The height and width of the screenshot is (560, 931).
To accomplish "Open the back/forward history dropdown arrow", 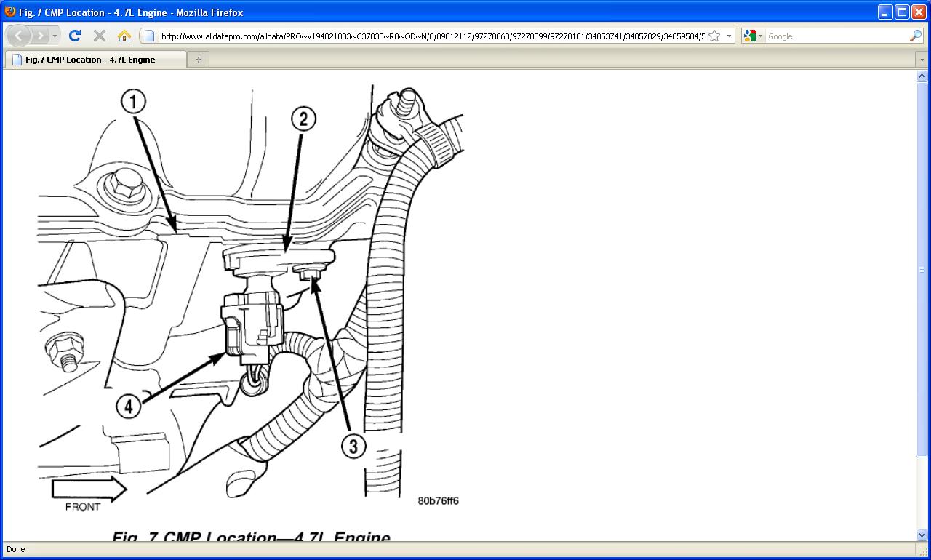I will click(x=55, y=36).
